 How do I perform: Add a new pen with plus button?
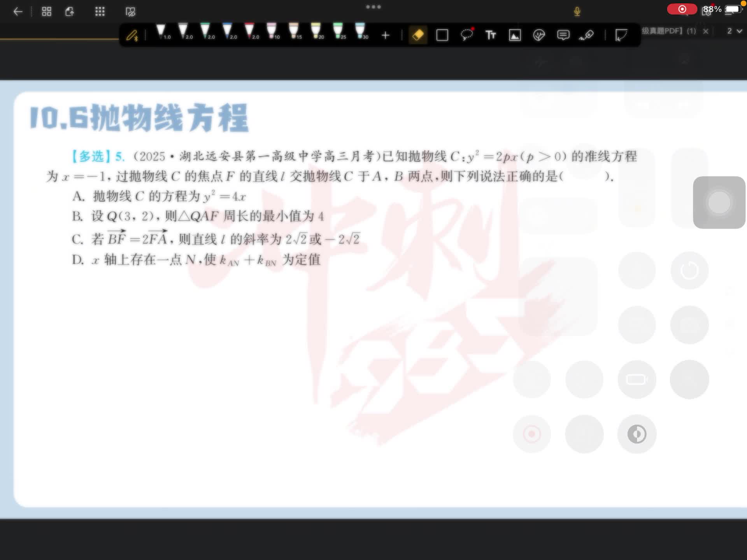[385, 35]
